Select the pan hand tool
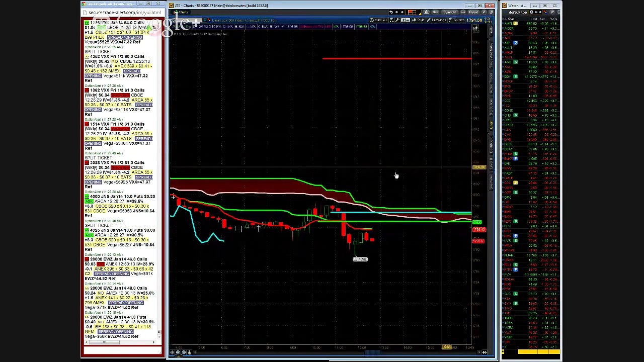Screen dimensions: 644x362 point(189,352)
